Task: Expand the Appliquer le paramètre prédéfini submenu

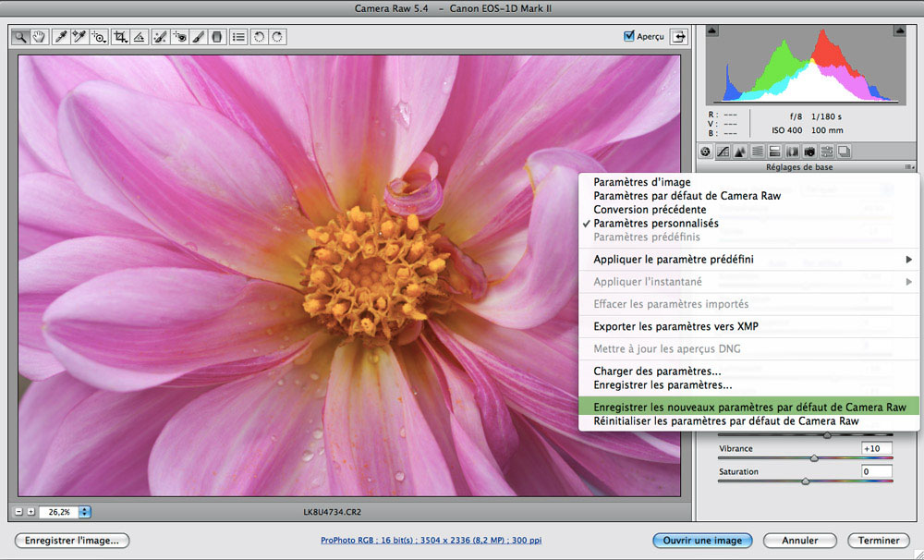Action: coord(748,260)
